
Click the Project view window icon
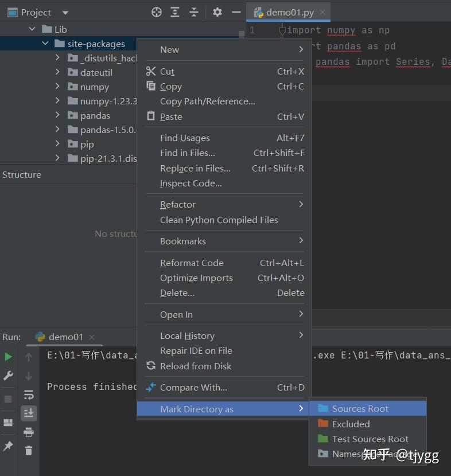(13, 13)
